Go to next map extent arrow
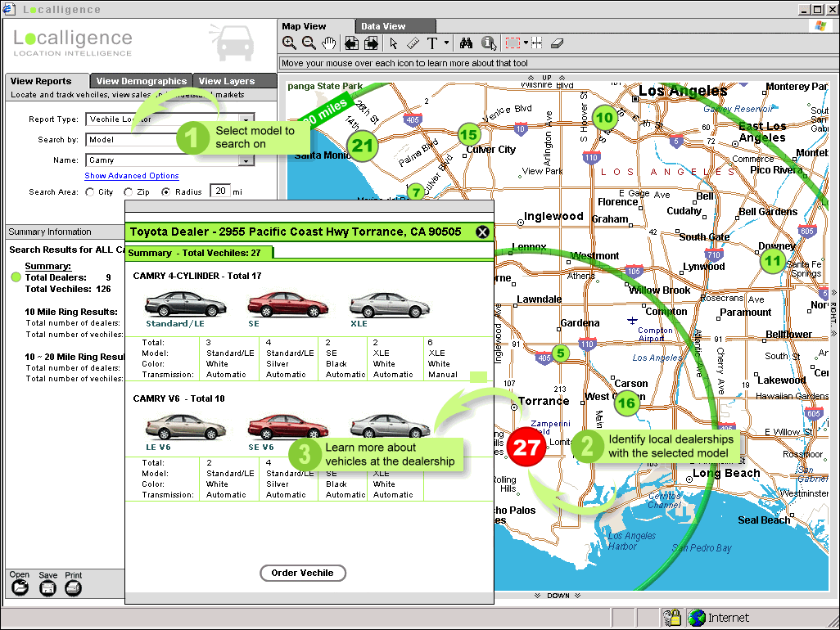This screenshot has width=840, height=630. (371, 43)
